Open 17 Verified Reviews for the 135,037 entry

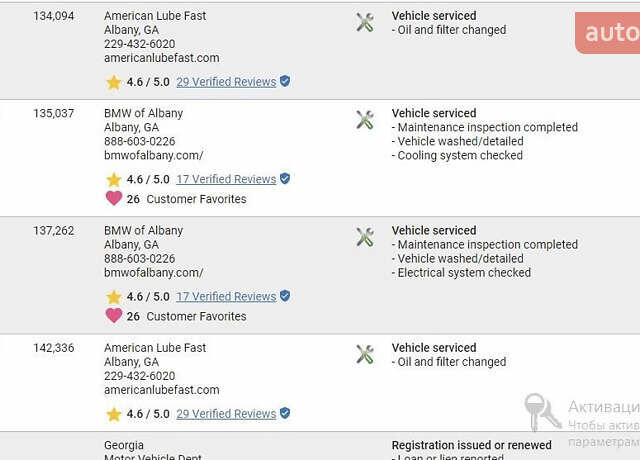pyautogui.click(x=226, y=179)
